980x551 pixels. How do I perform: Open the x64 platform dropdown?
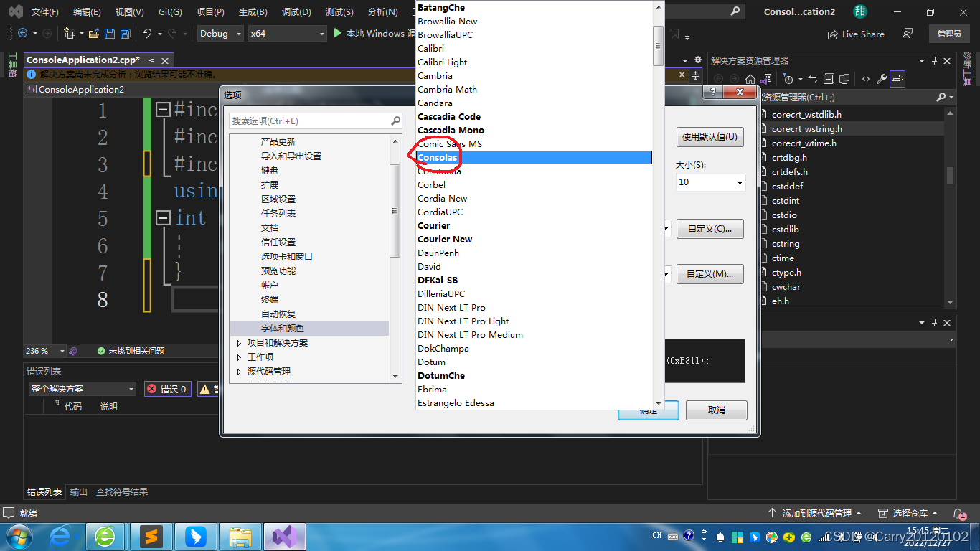(x=287, y=34)
